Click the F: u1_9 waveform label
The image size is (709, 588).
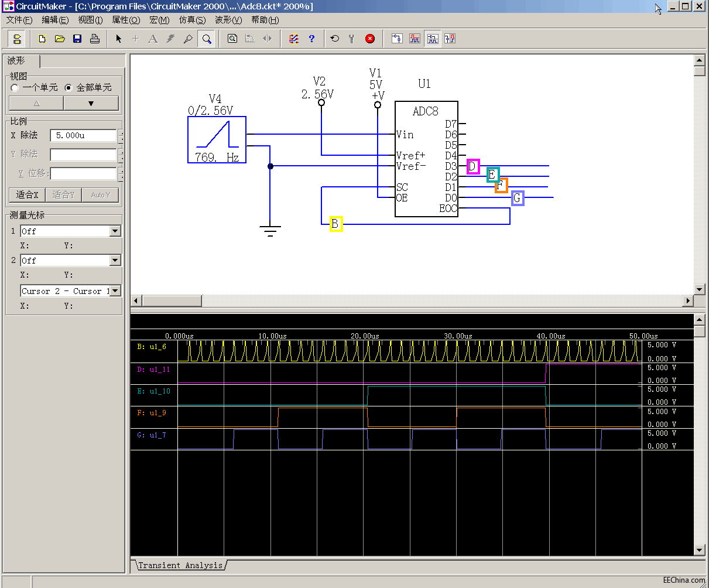(x=152, y=413)
